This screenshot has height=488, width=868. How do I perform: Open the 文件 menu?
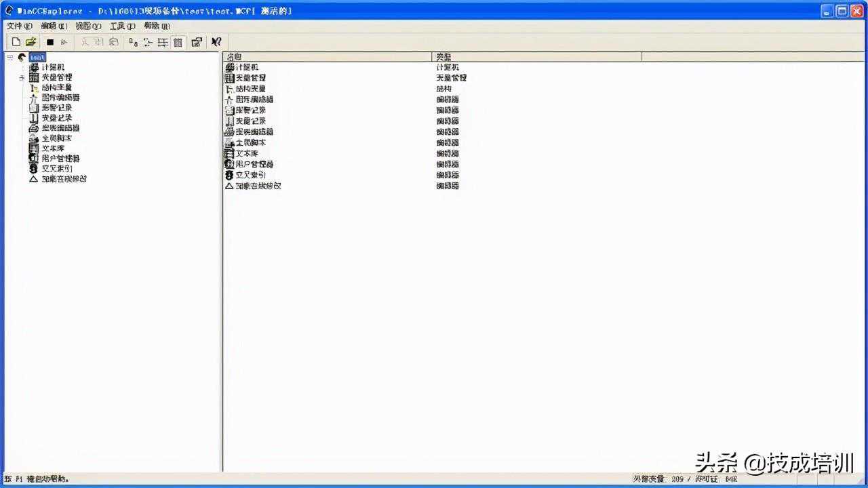(19, 26)
